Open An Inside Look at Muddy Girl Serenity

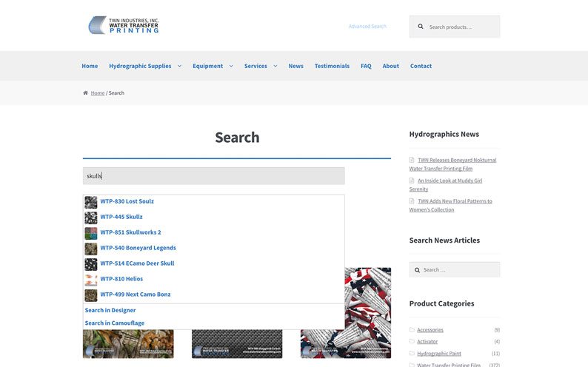click(x=446, y=185)
